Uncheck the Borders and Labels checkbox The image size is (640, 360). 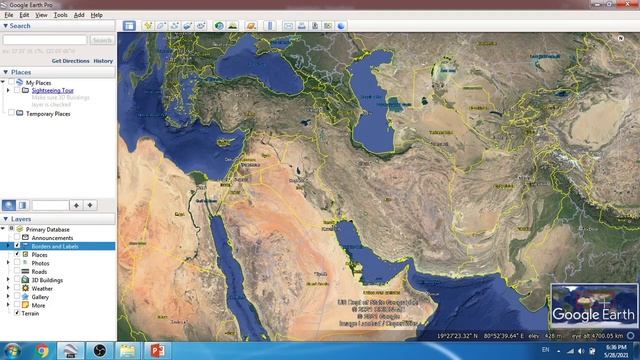pos(17,246)
